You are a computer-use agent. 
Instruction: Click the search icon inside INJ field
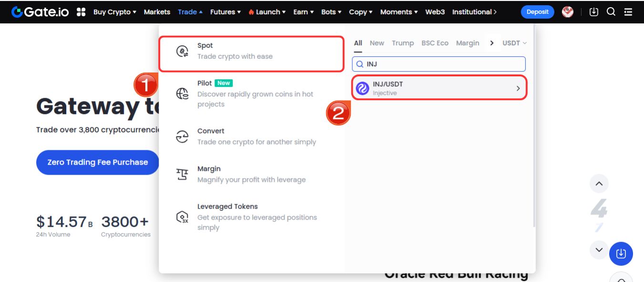click(x=360, y=64)
